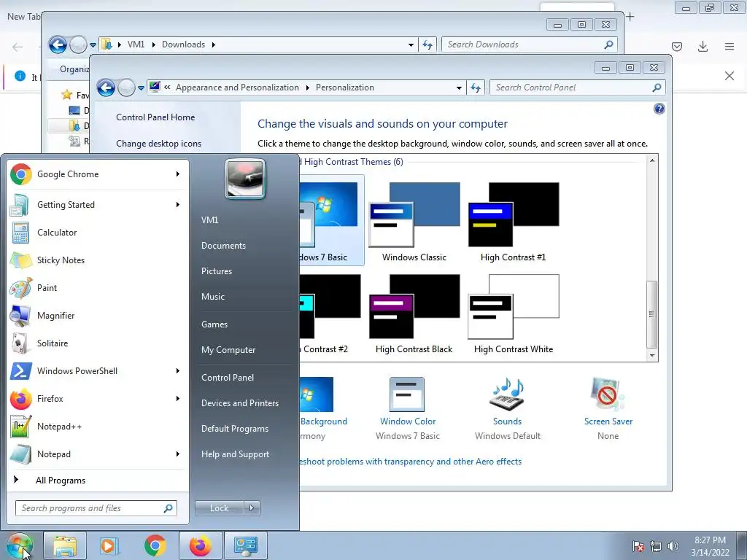Click the Search Control Panel field

[x=578, y=87]
